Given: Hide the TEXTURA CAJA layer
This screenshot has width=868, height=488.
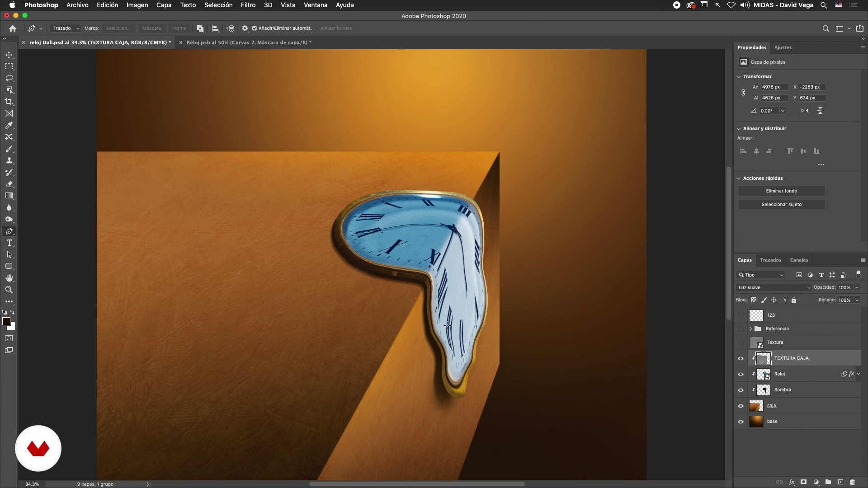Looking at the screenshot, I should (x=741, y=358).
